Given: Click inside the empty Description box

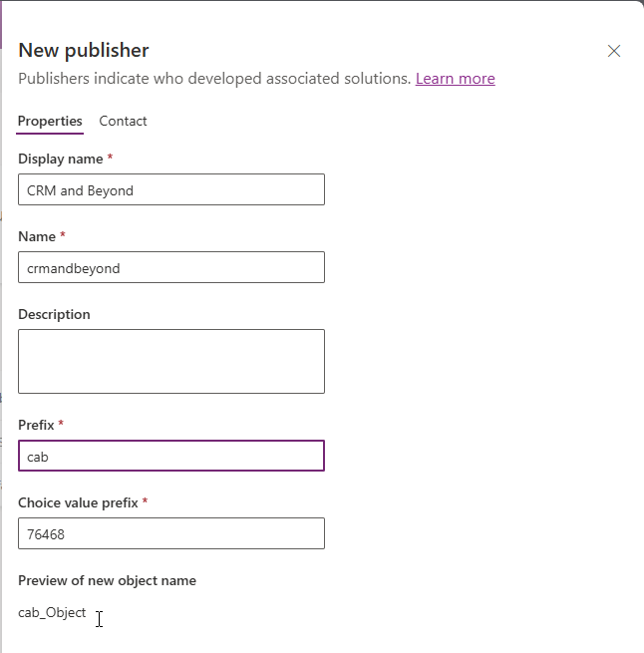Looking at the screenshot, I should 171,361.
